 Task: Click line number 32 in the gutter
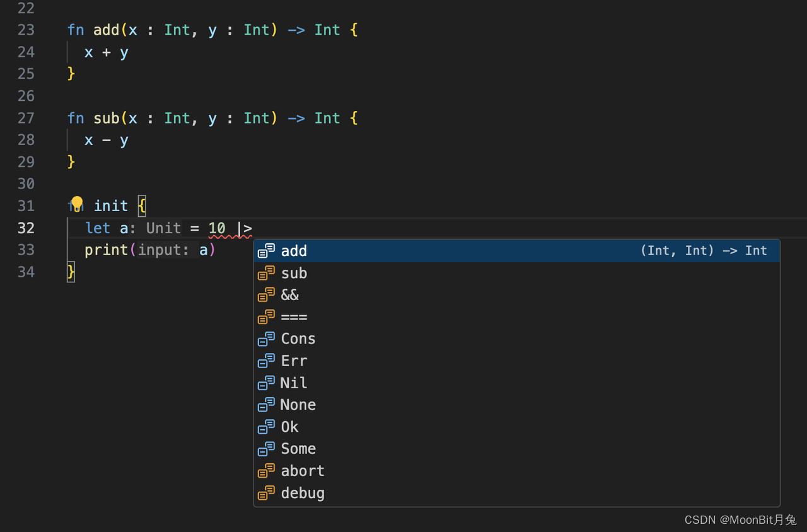click(26, 228)
